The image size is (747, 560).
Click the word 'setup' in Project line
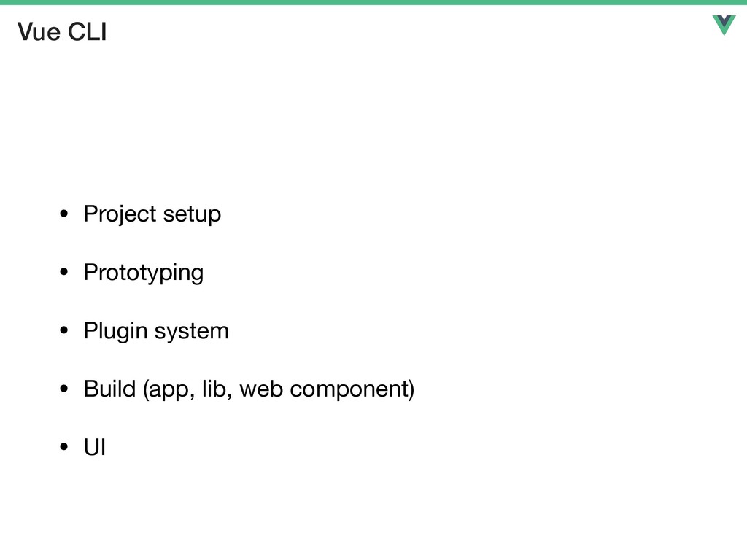pyautogui.click(x=192, y=215)
